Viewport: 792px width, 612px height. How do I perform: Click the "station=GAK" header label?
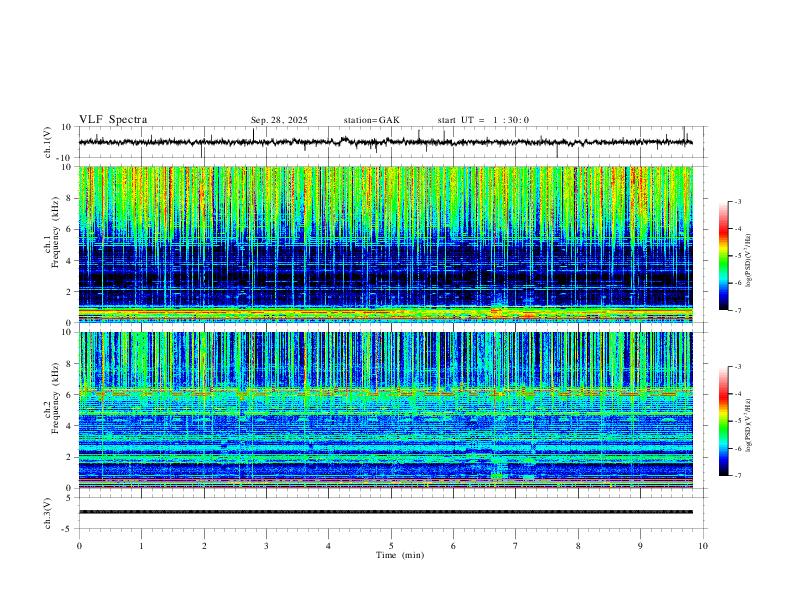371,120
